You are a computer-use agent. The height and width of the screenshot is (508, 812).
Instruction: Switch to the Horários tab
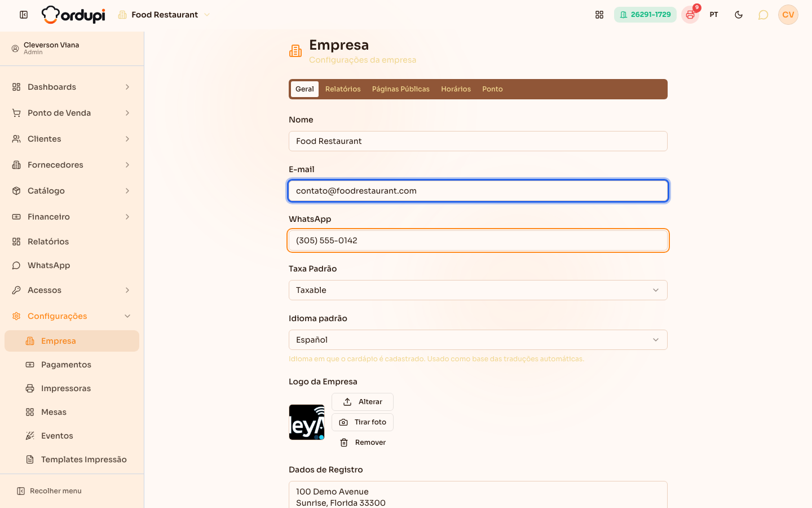point(456,89)
